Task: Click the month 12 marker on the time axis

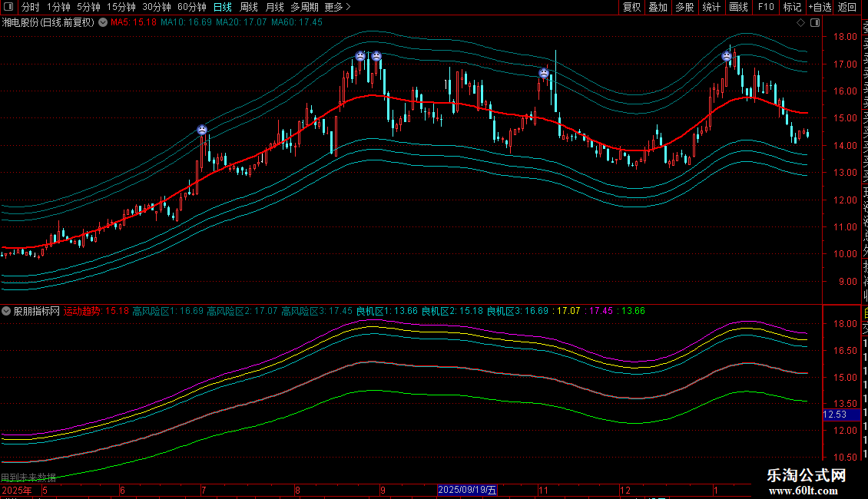Action: 625,490
